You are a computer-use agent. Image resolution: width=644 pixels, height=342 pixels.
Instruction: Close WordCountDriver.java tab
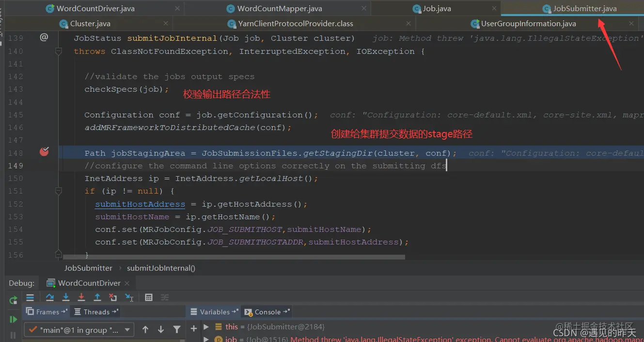[x=177, y=8]
